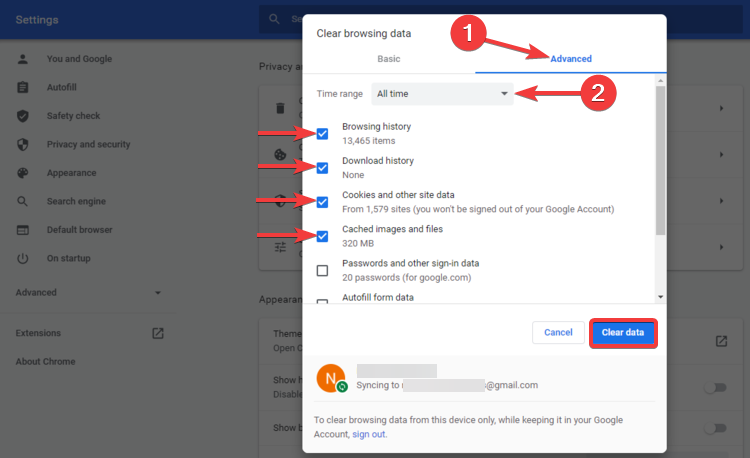
Task: Click the On startup power icon
Action: point(22,258)
